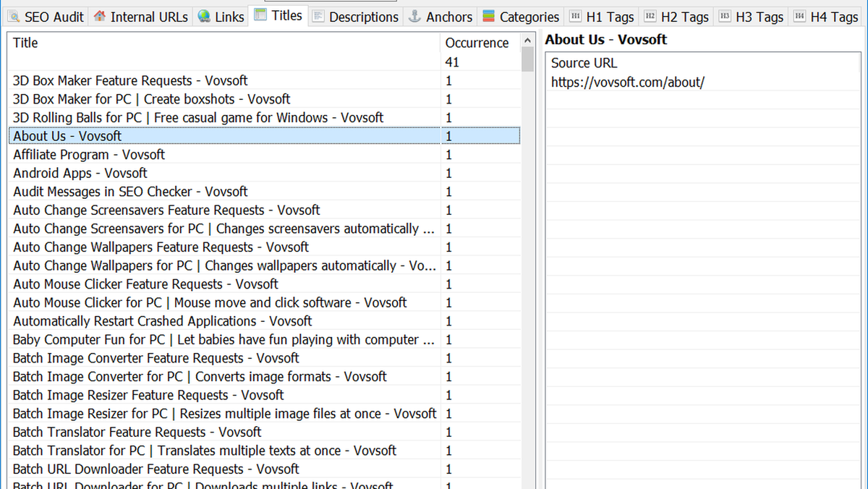
Task: Click the SEO Audit magnifier icon
Action: coord(14,16)
